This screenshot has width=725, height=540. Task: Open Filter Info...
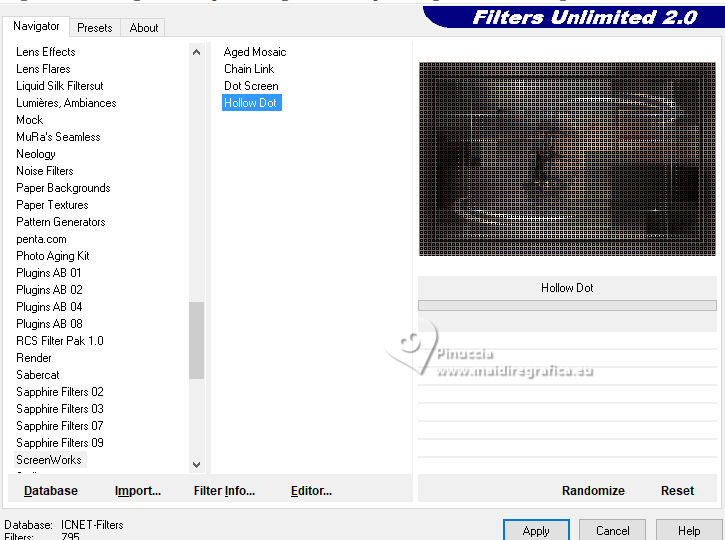pos(224,491)
